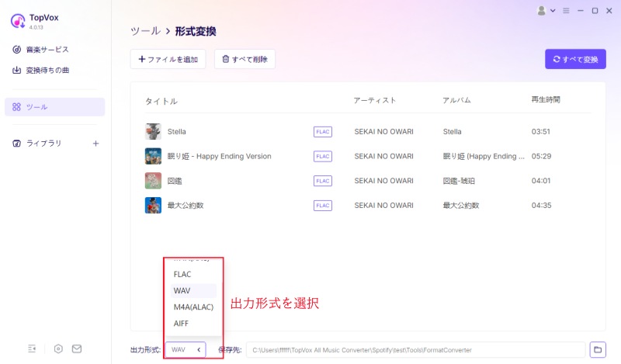
Task: Click the 最大公約数 track thumbnail
Action: point(153,205)
